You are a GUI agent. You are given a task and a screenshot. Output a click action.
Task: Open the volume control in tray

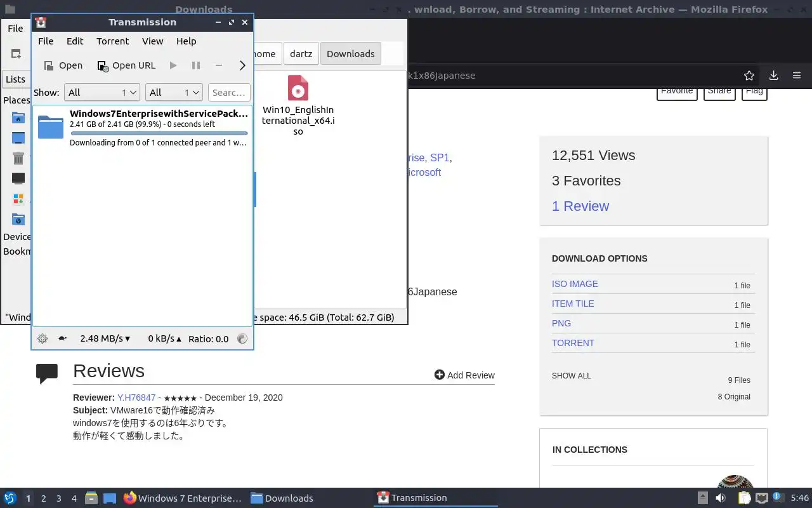(721, 498)
